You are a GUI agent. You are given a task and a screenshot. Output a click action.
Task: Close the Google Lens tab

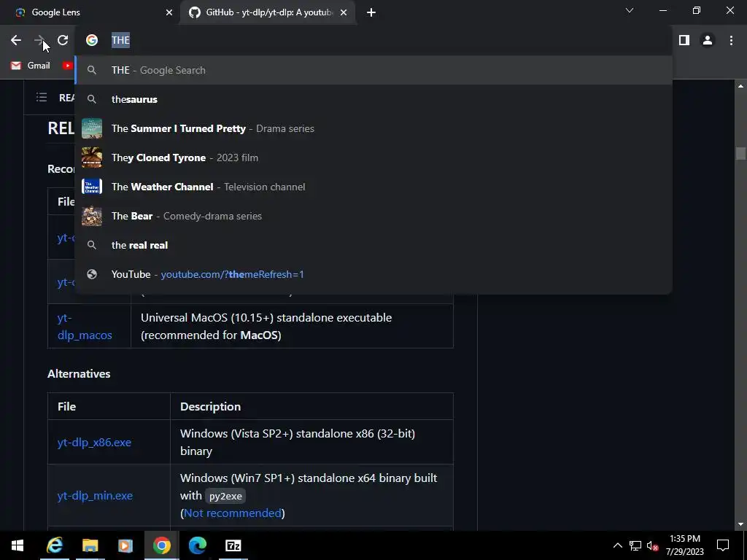coord(169,12)
